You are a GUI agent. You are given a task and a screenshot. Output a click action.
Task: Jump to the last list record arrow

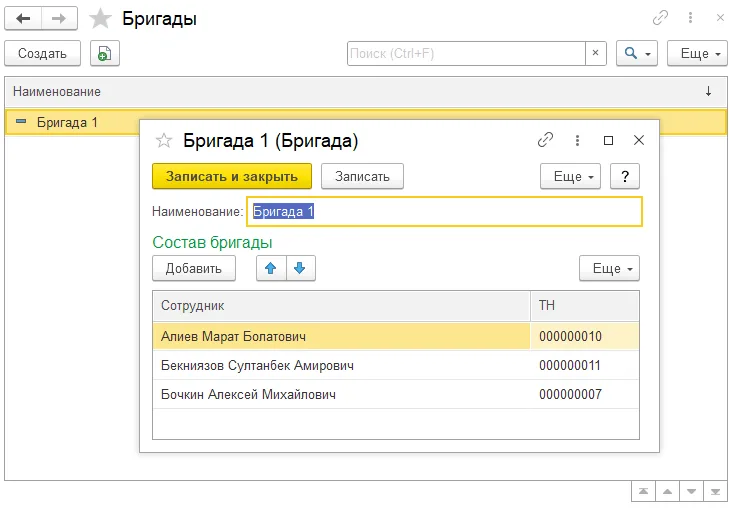715,492
